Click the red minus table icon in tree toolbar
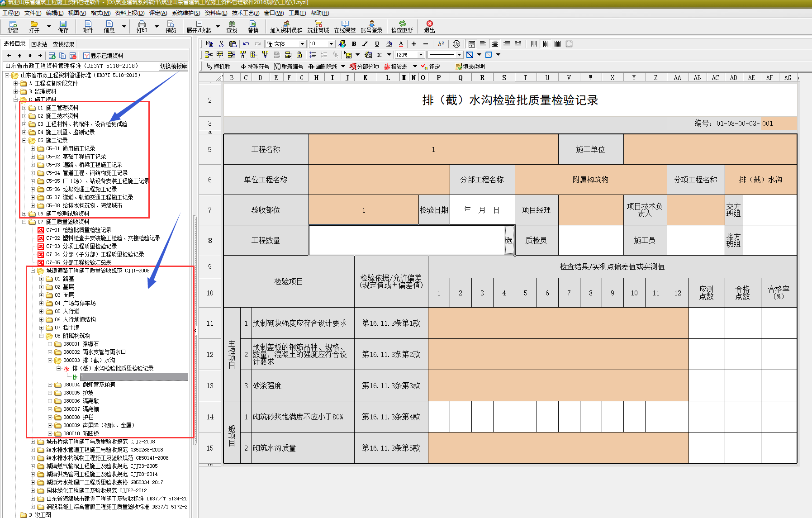This screenshot has width=812, height=518. coord(73,56)
